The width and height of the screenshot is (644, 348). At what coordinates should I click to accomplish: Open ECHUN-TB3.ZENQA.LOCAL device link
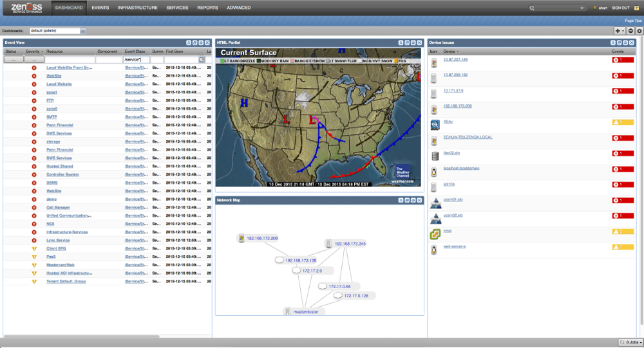pyautogui.click(x=468, y=137)
